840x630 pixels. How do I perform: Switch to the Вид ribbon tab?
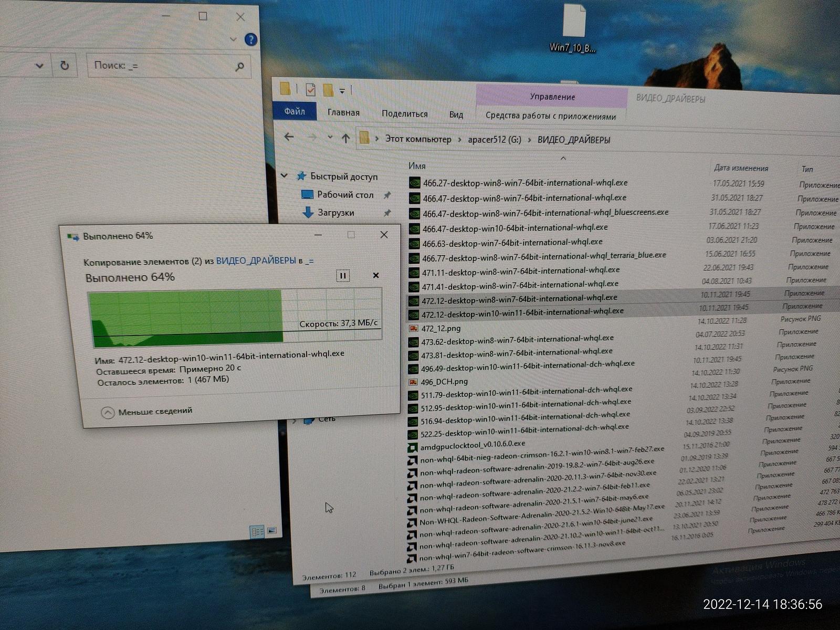(x=456, y=114)
